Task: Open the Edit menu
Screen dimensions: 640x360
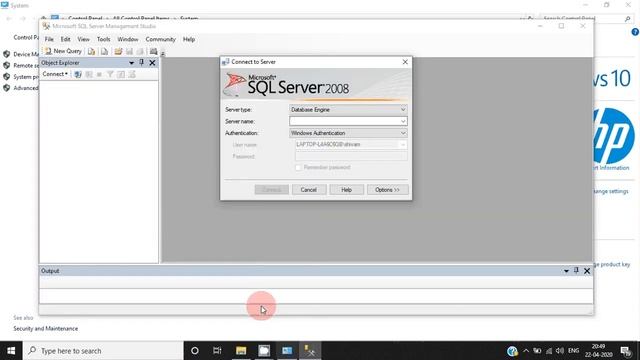Action: pos(65,39)
